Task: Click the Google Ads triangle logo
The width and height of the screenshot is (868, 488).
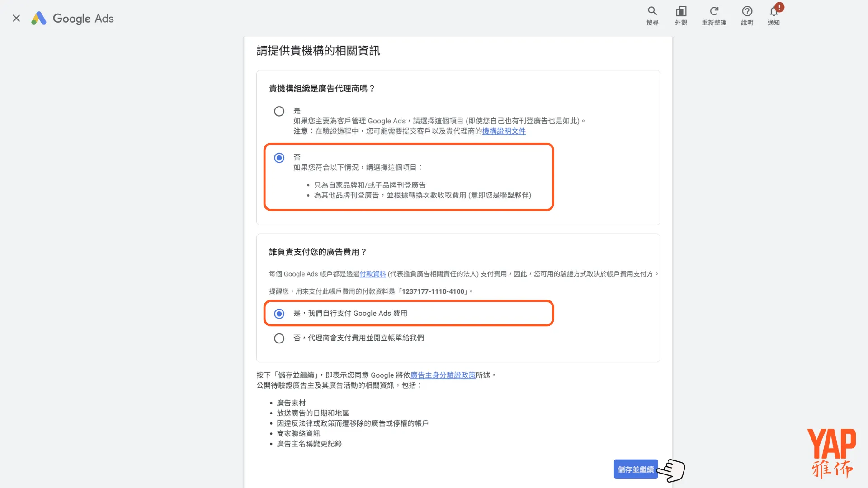Action: click(39, 18)
